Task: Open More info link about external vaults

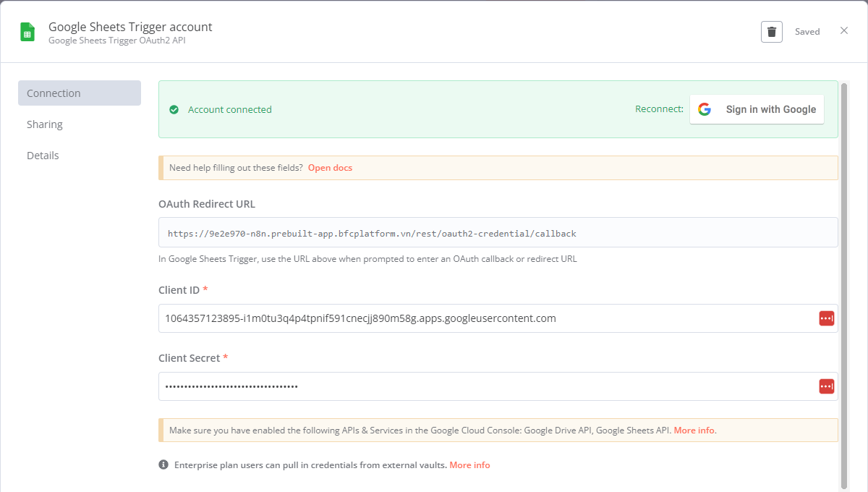Action: (469, 465)
